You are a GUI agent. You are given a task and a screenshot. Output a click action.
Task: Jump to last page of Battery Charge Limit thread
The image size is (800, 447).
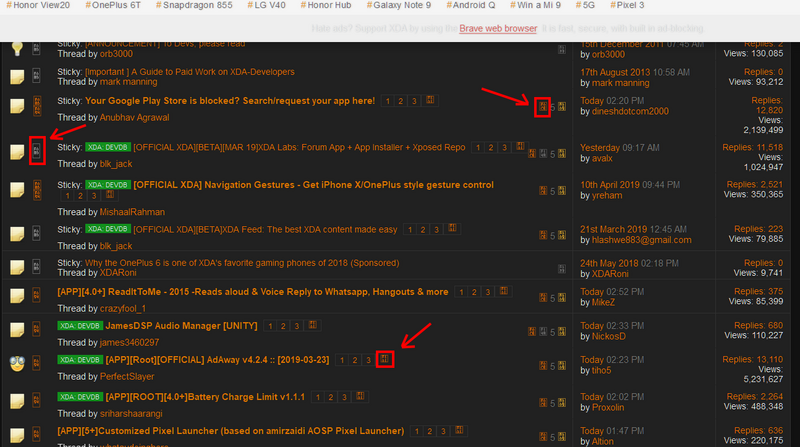coord(360,396)
